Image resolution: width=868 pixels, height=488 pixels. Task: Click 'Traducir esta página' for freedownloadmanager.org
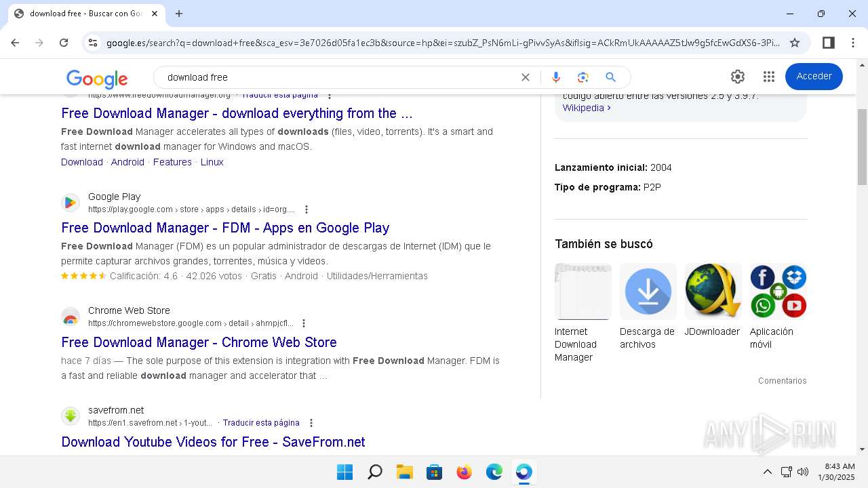[280, 96]
